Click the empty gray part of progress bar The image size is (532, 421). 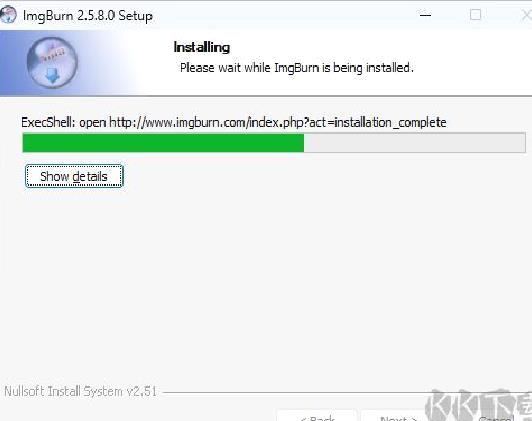point(414,143)
